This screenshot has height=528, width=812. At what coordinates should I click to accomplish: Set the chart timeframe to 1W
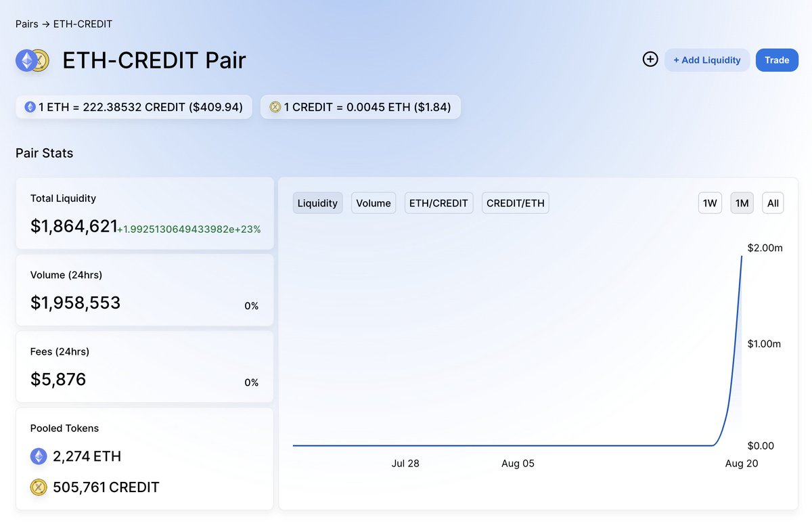pos(710,203)
